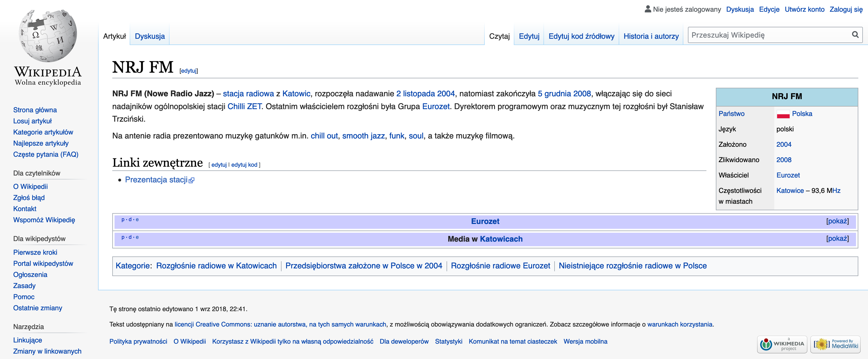The height and width of the screenshot is (359, 868).
Task: Click Hz link in infobox frequency
Action: coord(836,191)
